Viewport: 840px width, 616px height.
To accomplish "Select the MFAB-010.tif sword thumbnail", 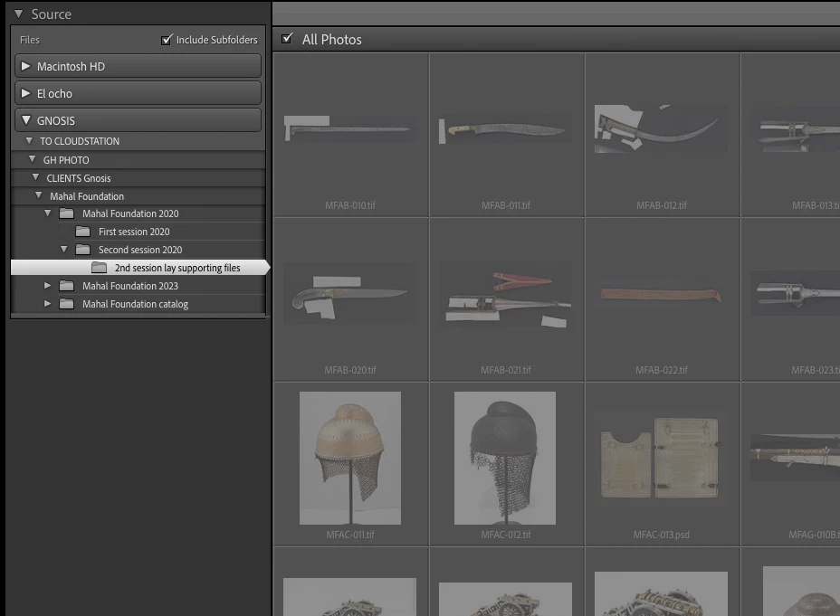I will (x=349, y=129).
